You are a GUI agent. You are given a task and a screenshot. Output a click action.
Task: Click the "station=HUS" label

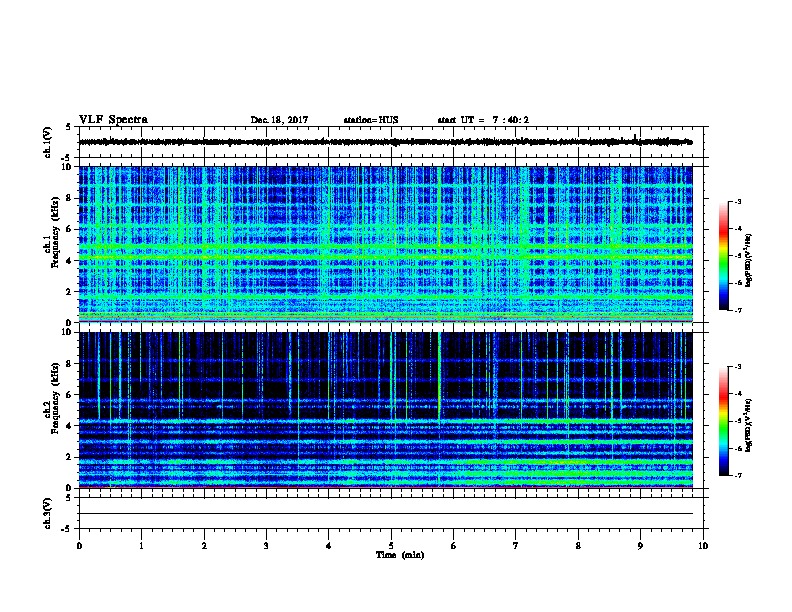point(371,120)
